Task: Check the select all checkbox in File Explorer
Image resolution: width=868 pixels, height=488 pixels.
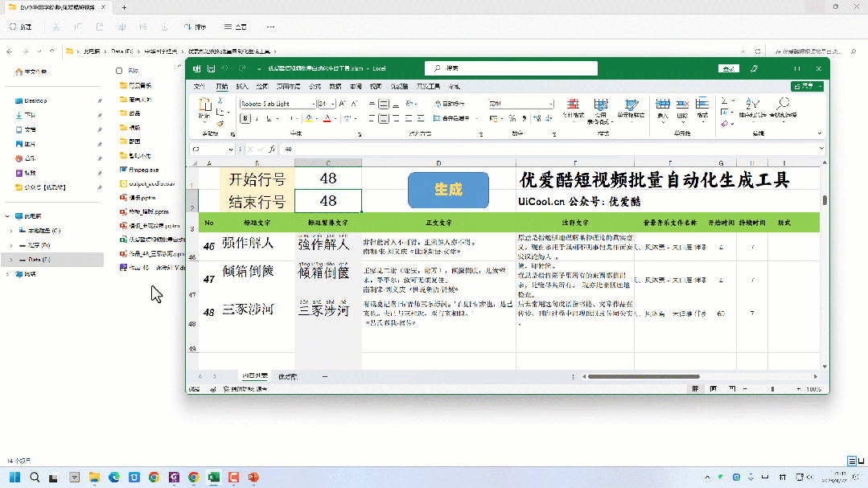Action: pos(119,71)
